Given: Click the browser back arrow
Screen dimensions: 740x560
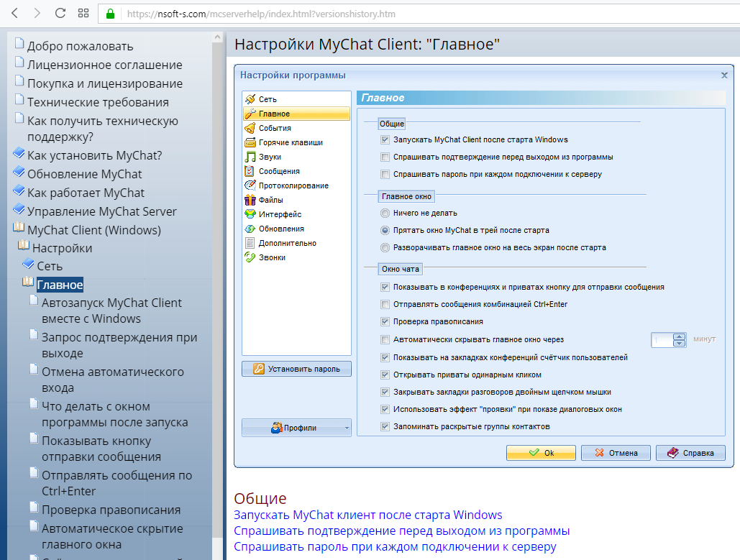Looking at the screenshot, I should [x=14, y=13].
